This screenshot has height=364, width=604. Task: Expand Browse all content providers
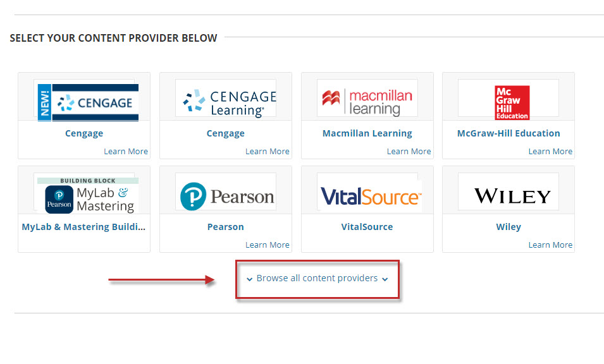point(317,278)
